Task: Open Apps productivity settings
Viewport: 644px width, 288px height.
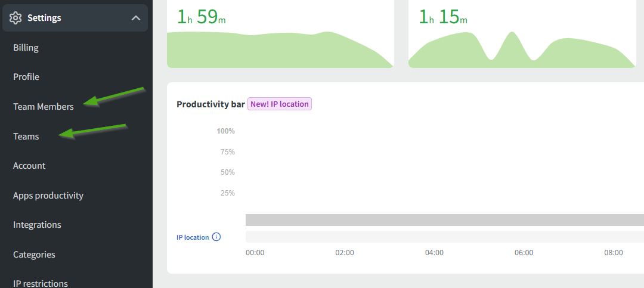Action: click(48, 196)
